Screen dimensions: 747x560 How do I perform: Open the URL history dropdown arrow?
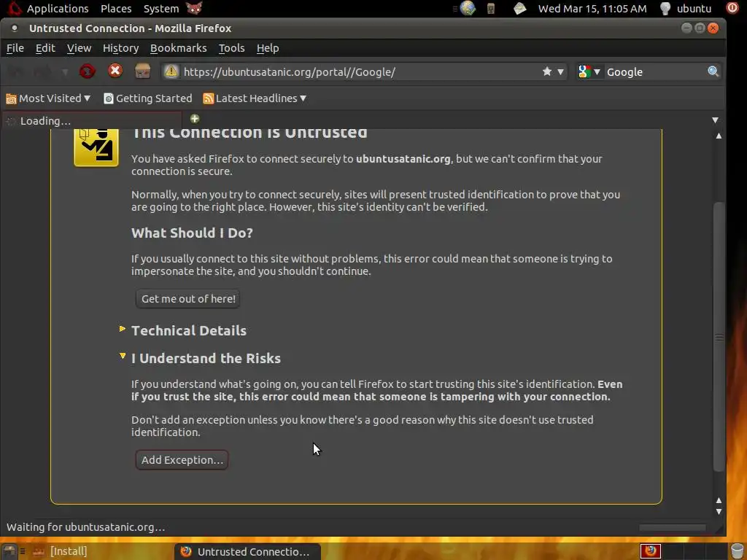tap(560, 72)
